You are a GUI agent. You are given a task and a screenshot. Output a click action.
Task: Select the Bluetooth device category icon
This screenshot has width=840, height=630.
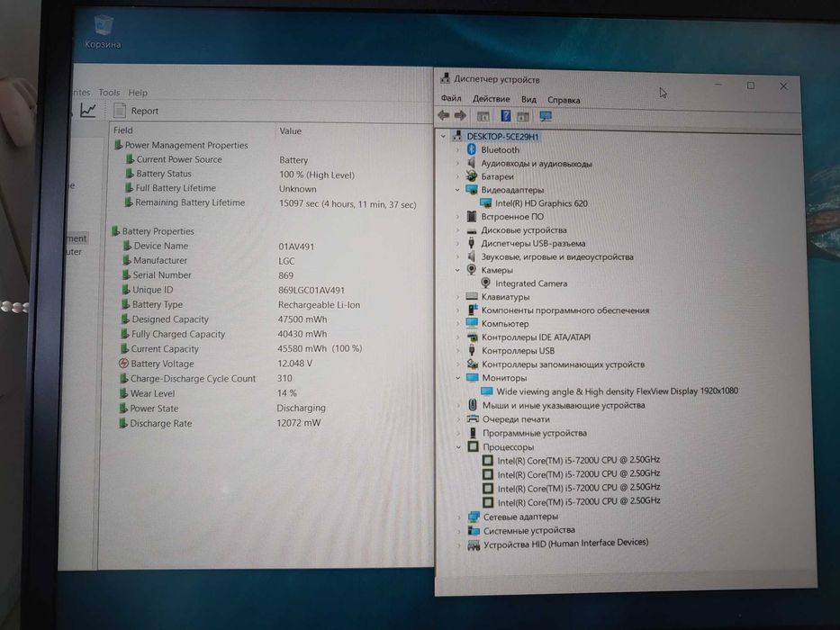point(472,149)
